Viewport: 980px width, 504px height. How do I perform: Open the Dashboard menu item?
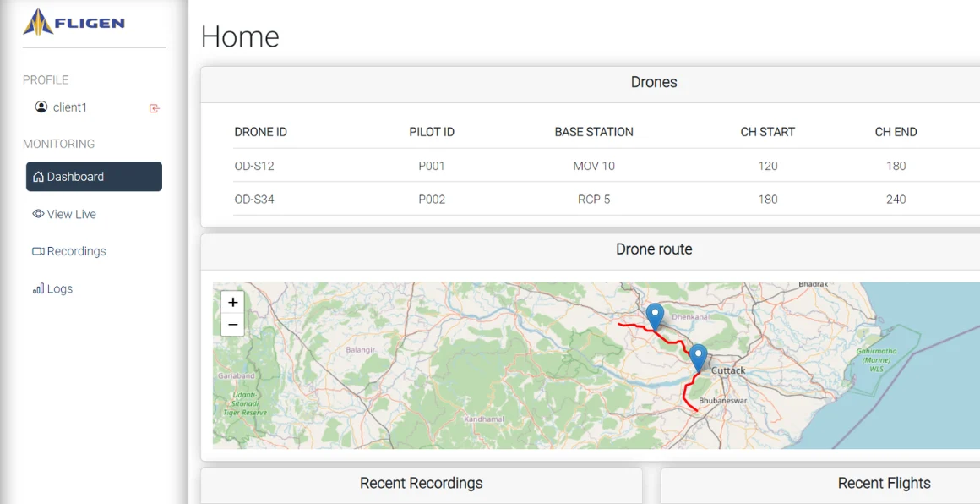[94, 177]
